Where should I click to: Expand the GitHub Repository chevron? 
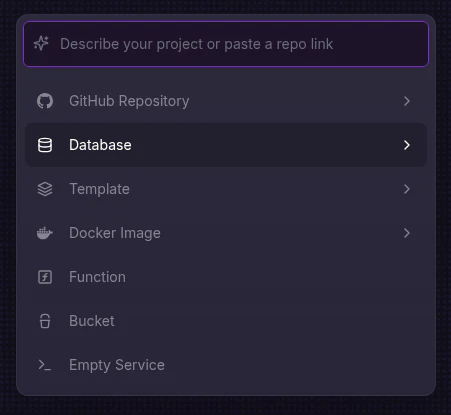[x=407, y=101]
